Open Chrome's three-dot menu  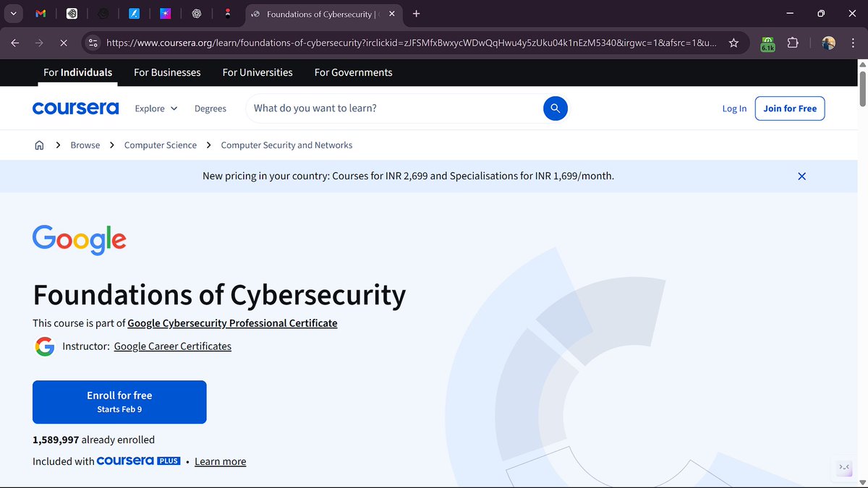(x=851, y=43)
